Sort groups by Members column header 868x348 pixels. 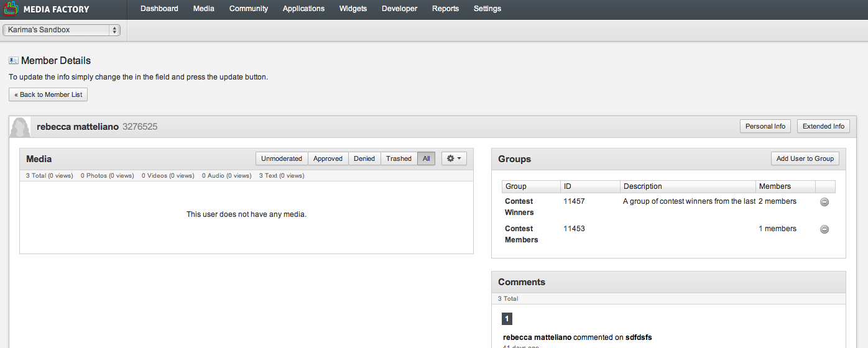click(785, 186)
